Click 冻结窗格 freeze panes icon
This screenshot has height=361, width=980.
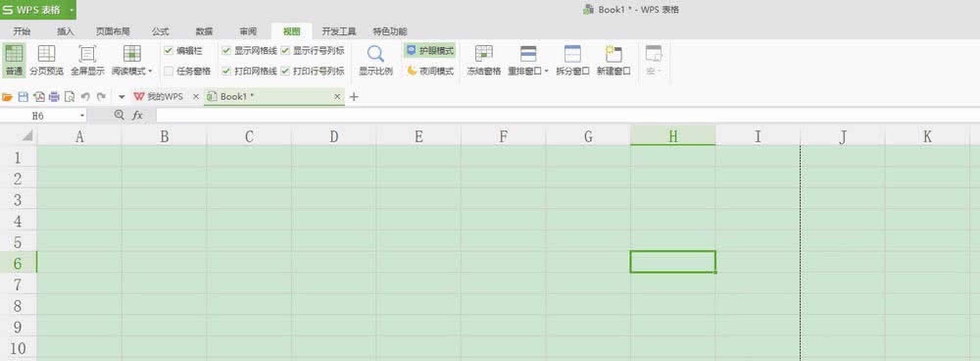coord(484,54)
